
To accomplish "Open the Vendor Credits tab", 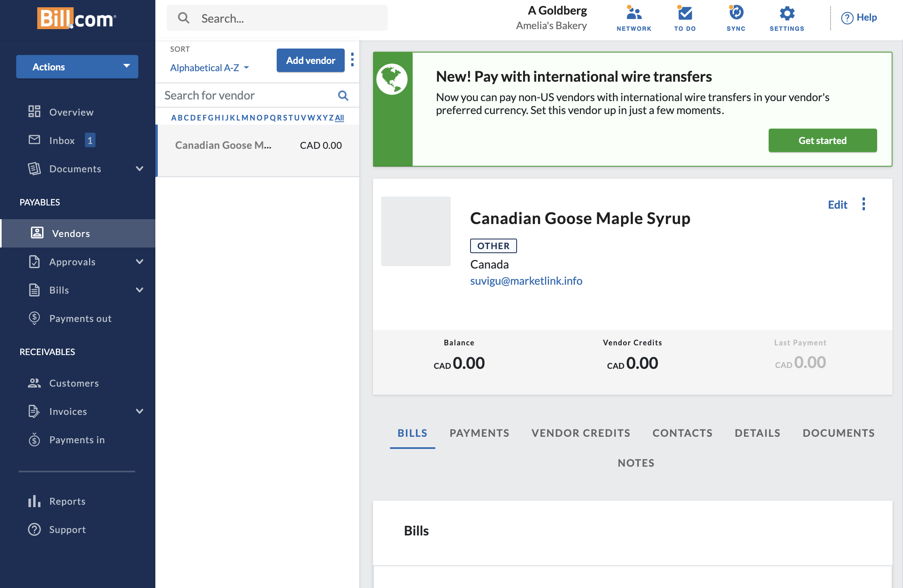I will 581,433.
